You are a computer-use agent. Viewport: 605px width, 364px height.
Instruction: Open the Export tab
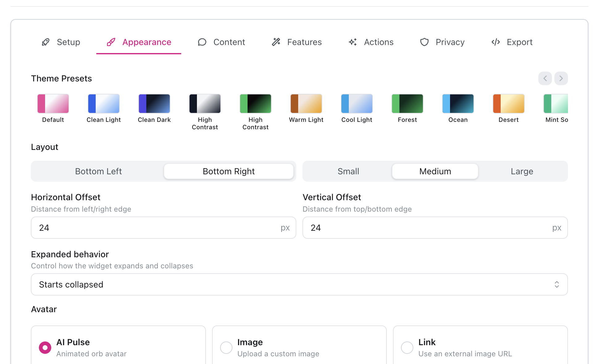(x=512, y=42)
